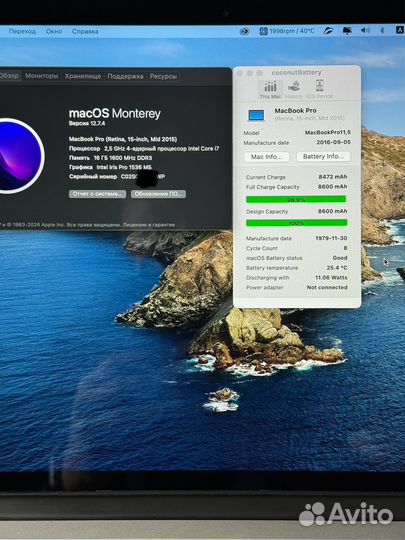Viewport: 405px width, 540px height.
Task: Click the MacBookPro11,5 model value
Action: point(328,132)
